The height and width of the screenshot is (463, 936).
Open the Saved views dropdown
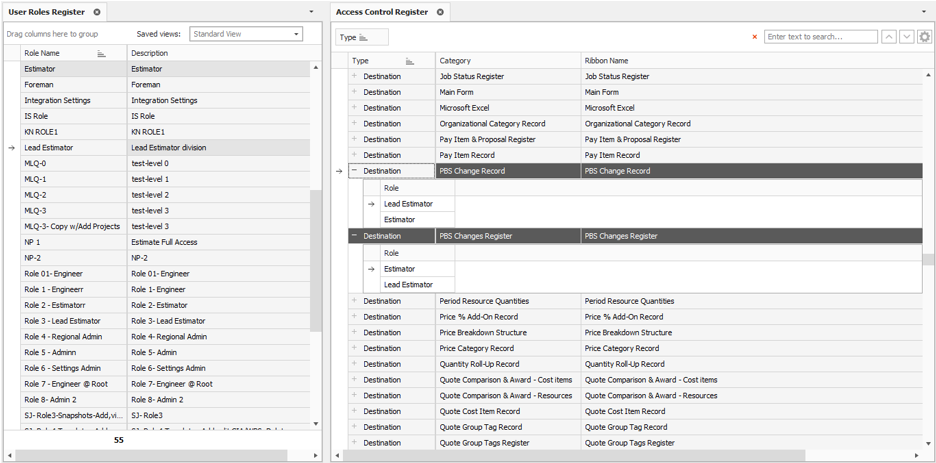(x=296, y=34)
